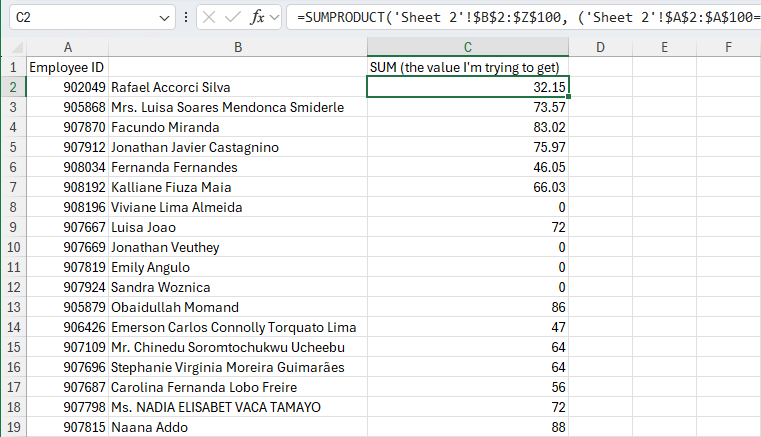Select the value 56

(x=468, y=387)
